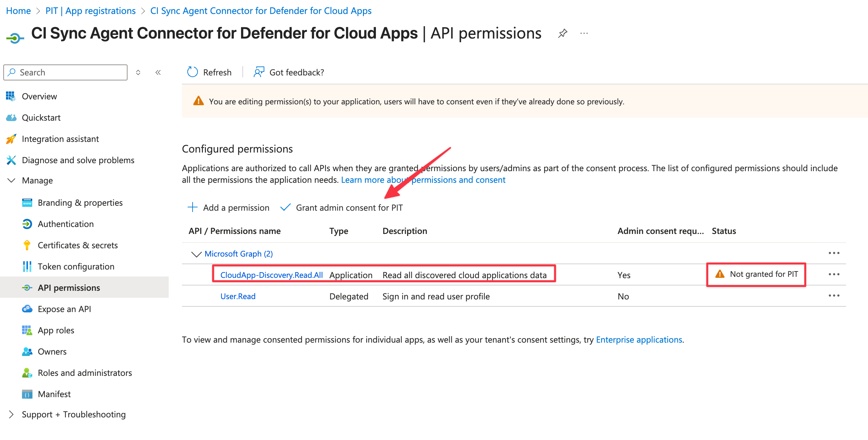Click the Admin consent required column header
Viewport: 868px width, 440px height.
(660, 231)
